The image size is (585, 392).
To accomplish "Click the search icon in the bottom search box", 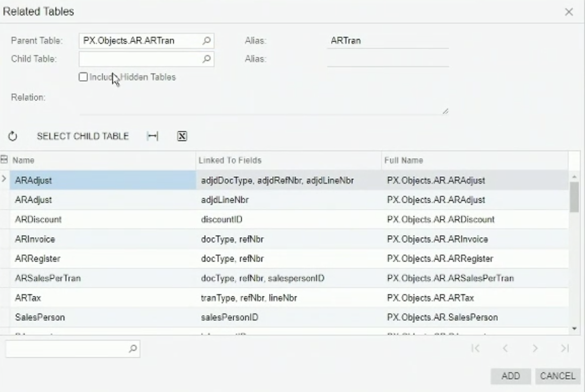I will coord(132,348).
